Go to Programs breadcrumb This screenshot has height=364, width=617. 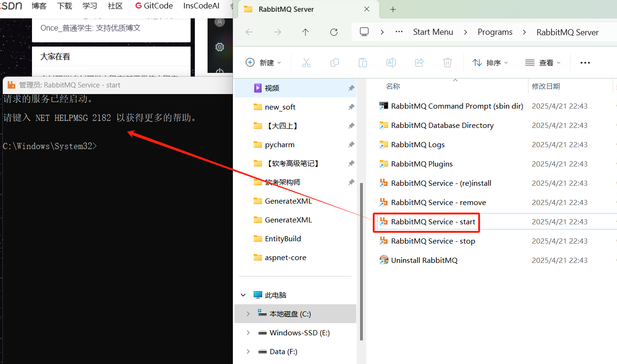click(495, 32)
